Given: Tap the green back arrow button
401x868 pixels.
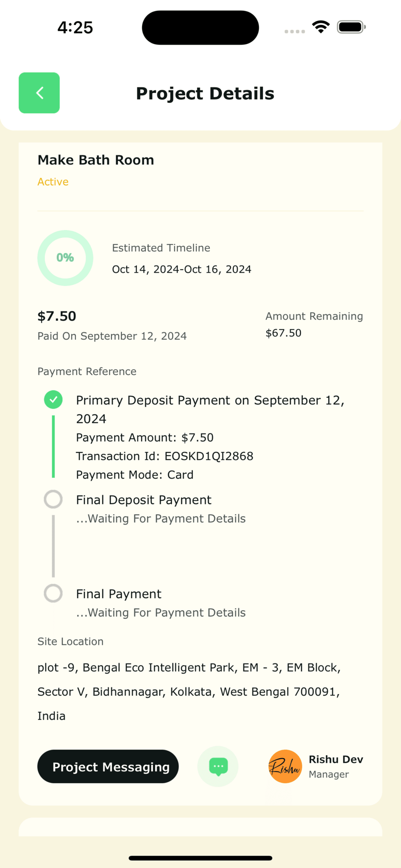Looking at the screenshot, I should 39,93.
